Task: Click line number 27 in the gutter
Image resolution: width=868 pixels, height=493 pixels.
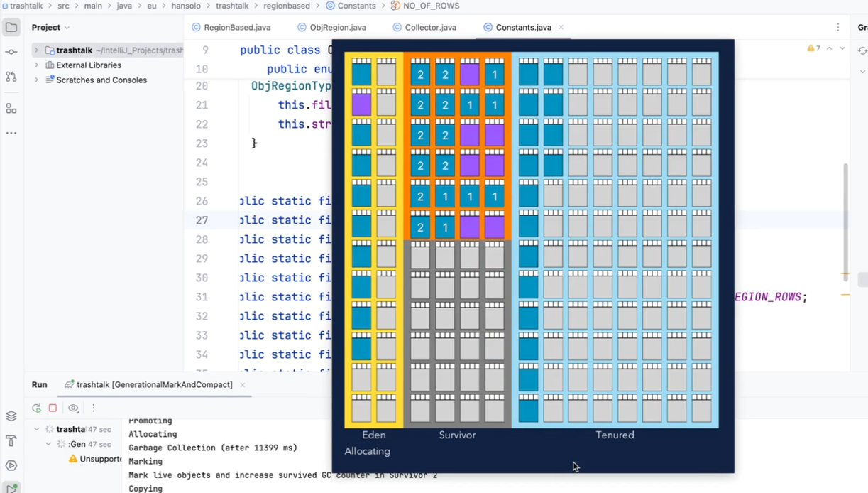Action: [202, 220]
